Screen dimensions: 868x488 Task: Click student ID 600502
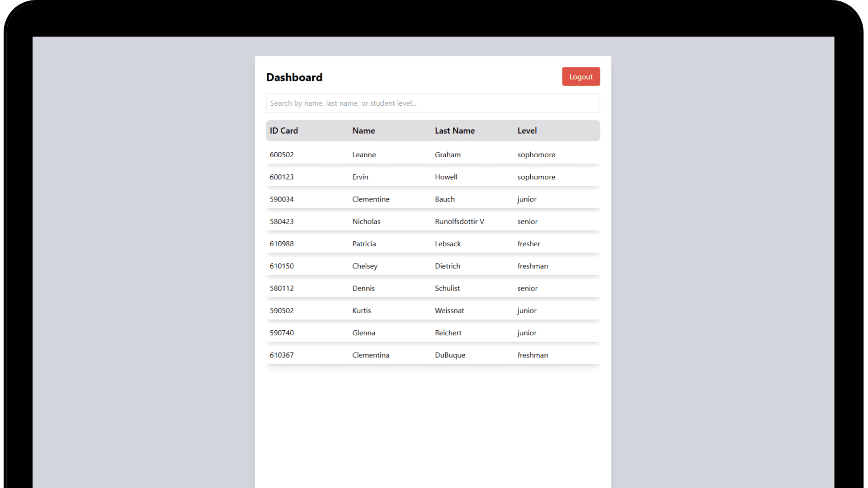(x=282, y=154)
